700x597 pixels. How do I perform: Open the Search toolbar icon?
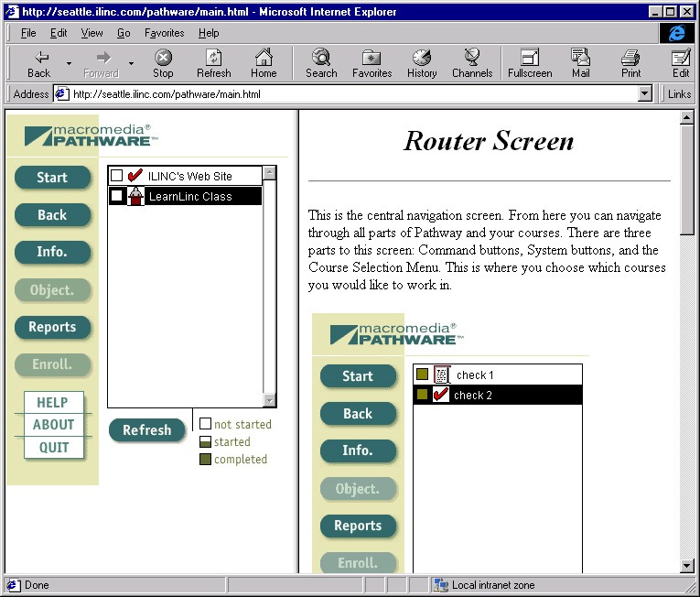coord(321,57)
